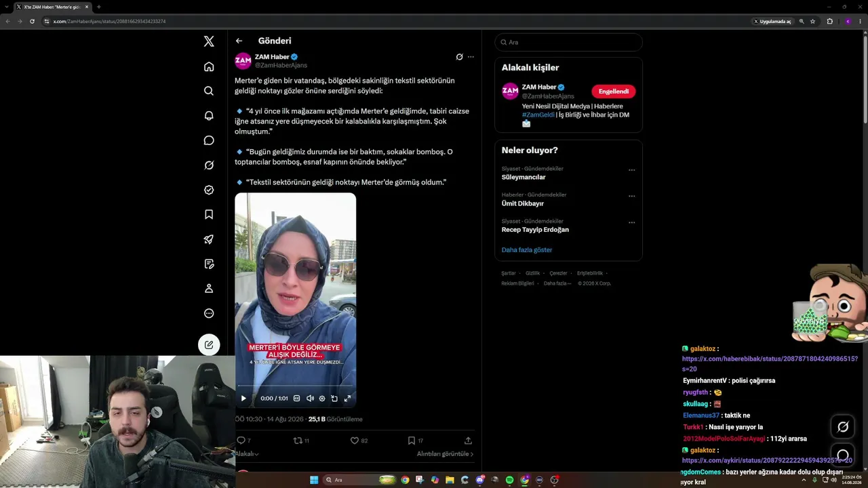Image resolution: width=868 pixels, height=488 pixels.
Task: Open the post's three-dot more menu
Action: click(471, 57)
